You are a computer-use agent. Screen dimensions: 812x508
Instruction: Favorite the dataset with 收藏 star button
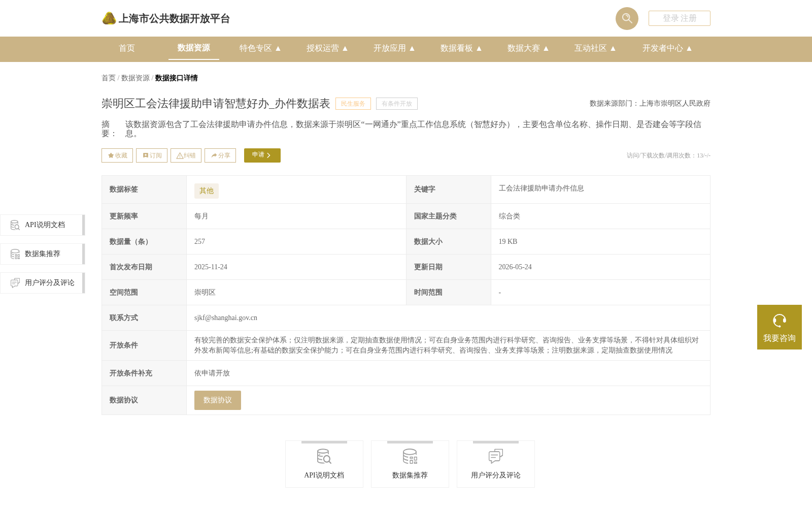point(117,155)
